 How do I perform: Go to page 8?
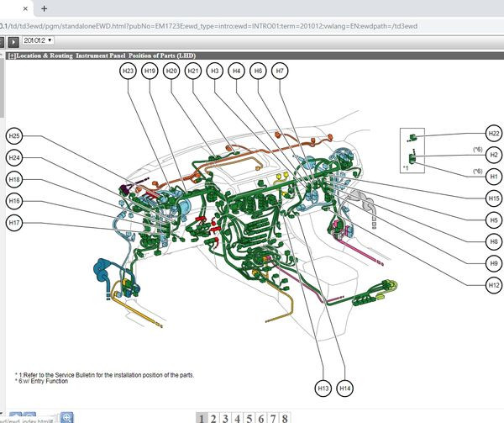[286, 418]
